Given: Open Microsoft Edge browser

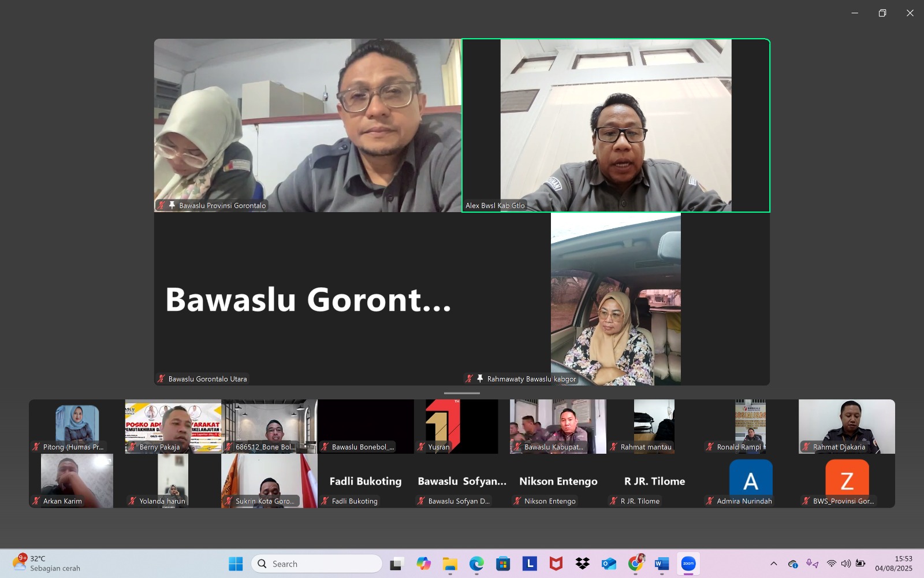Looking at the screenshot, I should coord(476,564).
